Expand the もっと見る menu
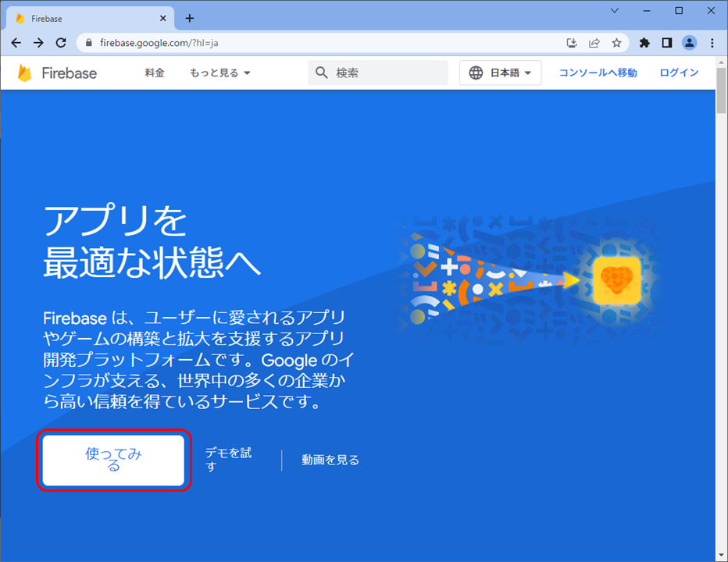Viewport: 728px width, 562px height. (219, 73)
